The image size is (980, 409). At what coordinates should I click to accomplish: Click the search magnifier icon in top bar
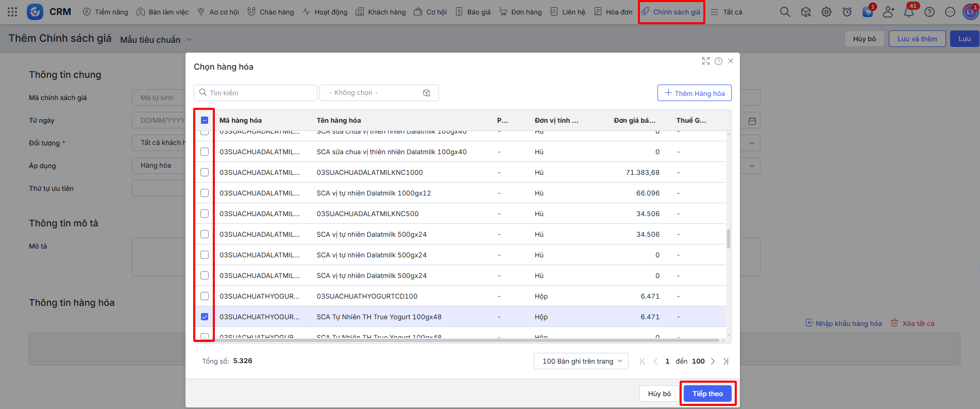(x=785, y=12)
